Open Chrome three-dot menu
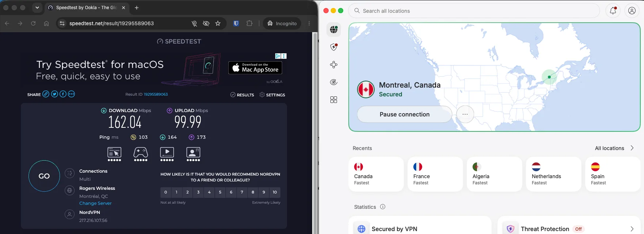Screen dimensions: 644x234 (309, 23)
